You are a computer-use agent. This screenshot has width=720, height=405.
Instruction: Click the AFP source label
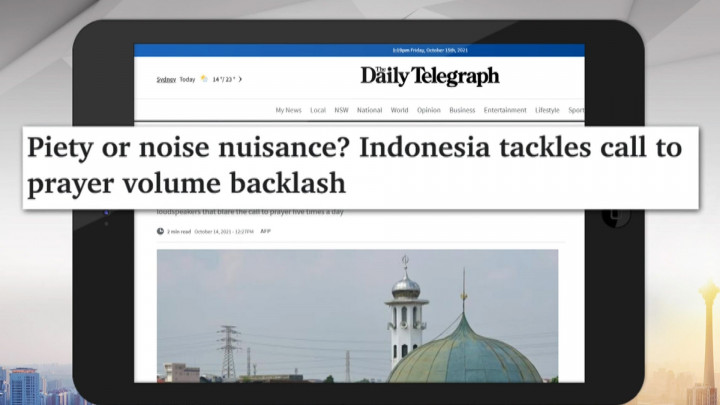(265, 231)
